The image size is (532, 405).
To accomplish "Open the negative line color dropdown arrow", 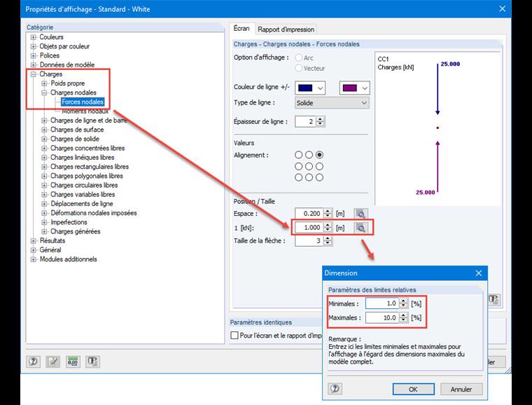I will pos(365,88).
